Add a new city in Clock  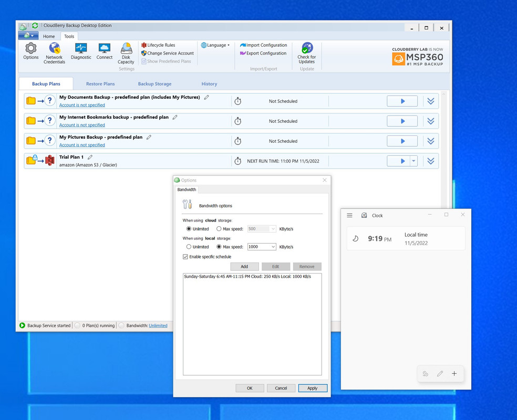coord(454,374)
